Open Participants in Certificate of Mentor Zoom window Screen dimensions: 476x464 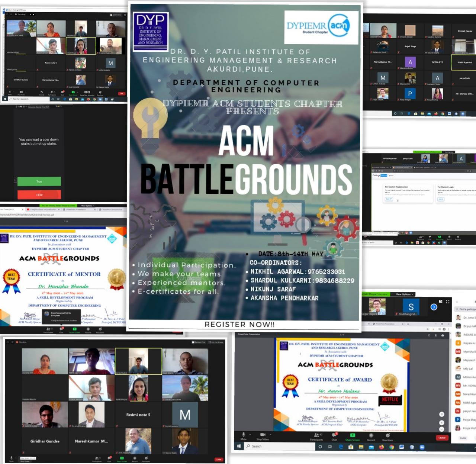click(x=48, y=330)
